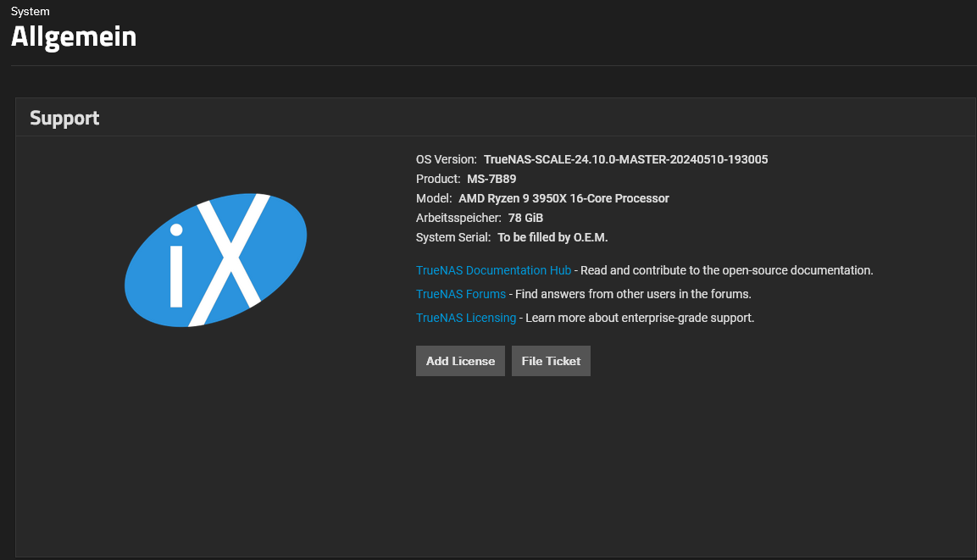Viewport: 977px width, 560px height.
Task: Click the text about forum answers
Action: click(x=633, y=294)
